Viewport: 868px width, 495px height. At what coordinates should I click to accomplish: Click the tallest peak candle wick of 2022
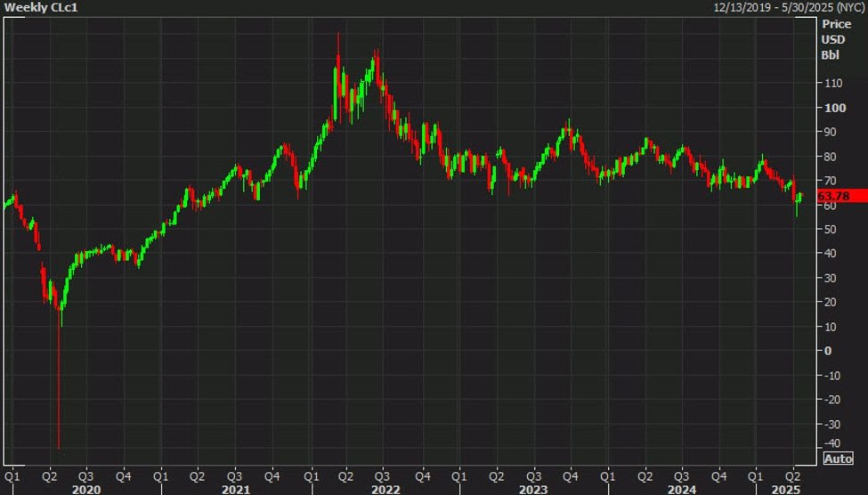338,40
